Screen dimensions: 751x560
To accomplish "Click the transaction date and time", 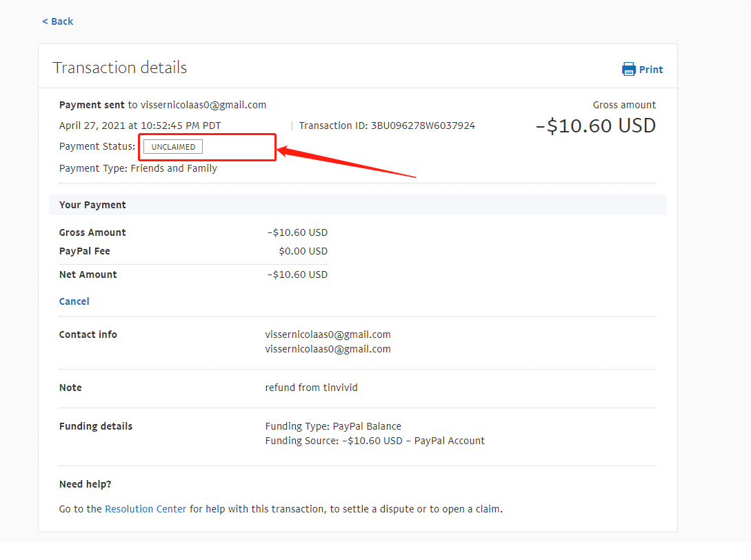I will (x=140, y=126).
